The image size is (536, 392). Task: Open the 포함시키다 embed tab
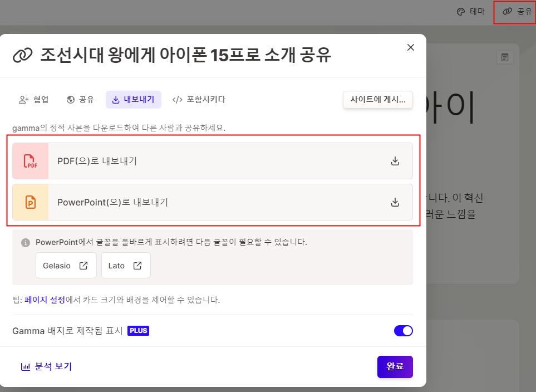click(x=199, y=100)
